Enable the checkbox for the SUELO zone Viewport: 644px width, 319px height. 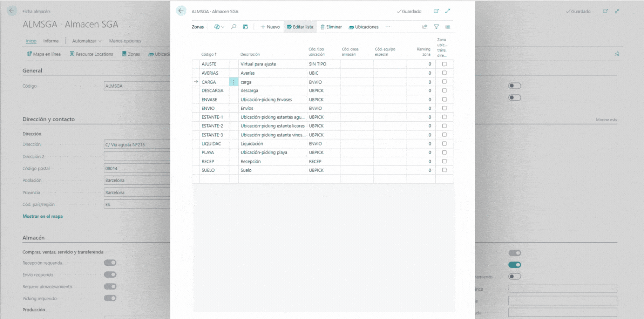[x=444, y=170]
